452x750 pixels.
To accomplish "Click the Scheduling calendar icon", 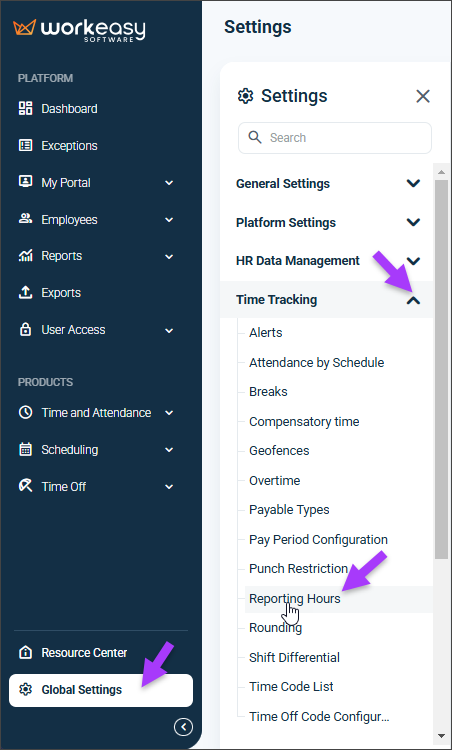I will click(x=25, y=449).
